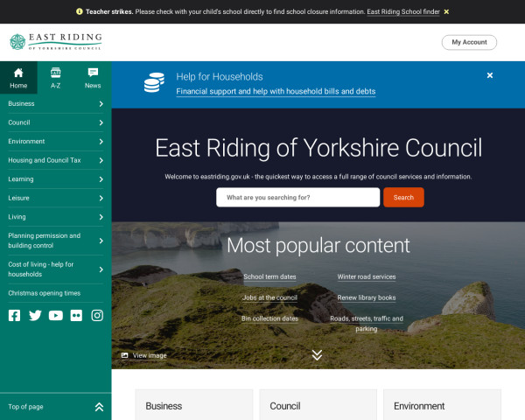Open the Instagram social icon
This screenshot has width=525, height=420.
pos(97,316)
